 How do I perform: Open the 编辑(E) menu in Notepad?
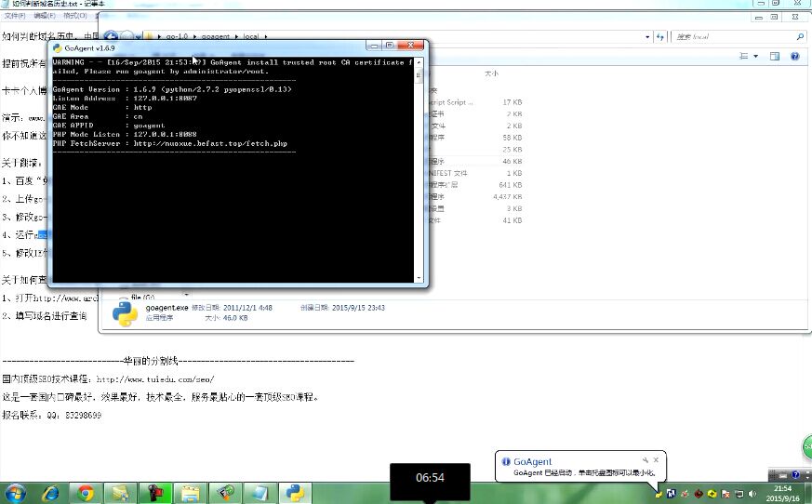(44, 16)
